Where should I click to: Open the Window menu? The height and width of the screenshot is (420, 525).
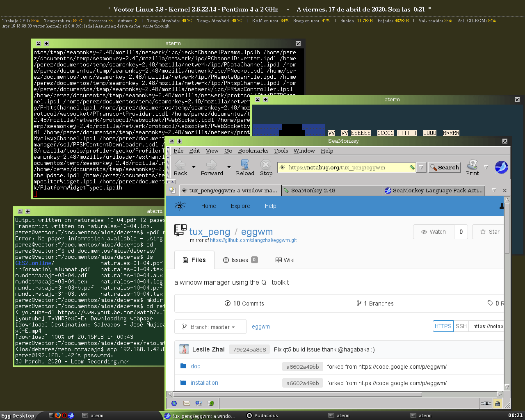coord(304,151)
